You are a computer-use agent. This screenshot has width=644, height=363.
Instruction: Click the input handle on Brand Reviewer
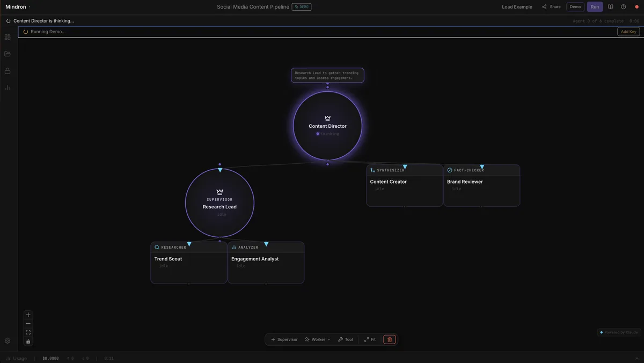click(482, 166)
